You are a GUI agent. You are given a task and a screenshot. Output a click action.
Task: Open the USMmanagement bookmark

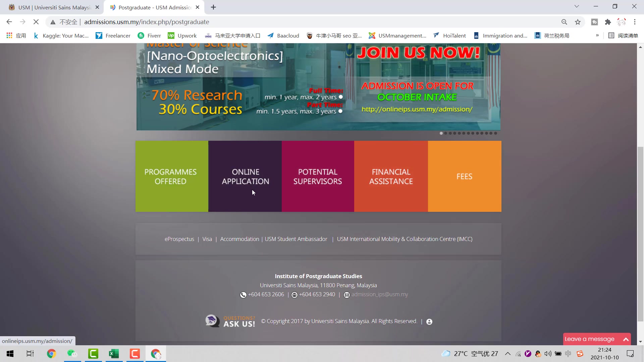[x=397, y=36]
